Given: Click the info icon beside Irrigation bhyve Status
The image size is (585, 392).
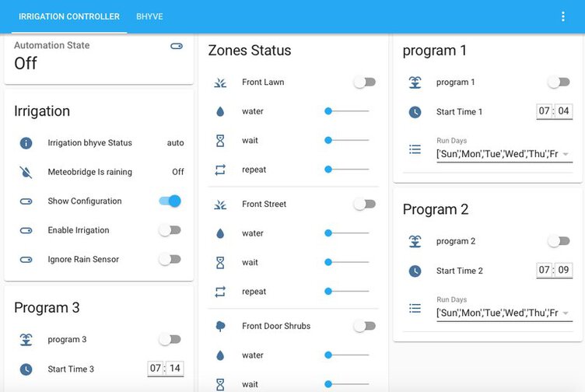Looking at the screenshot, I should (26, 143).
